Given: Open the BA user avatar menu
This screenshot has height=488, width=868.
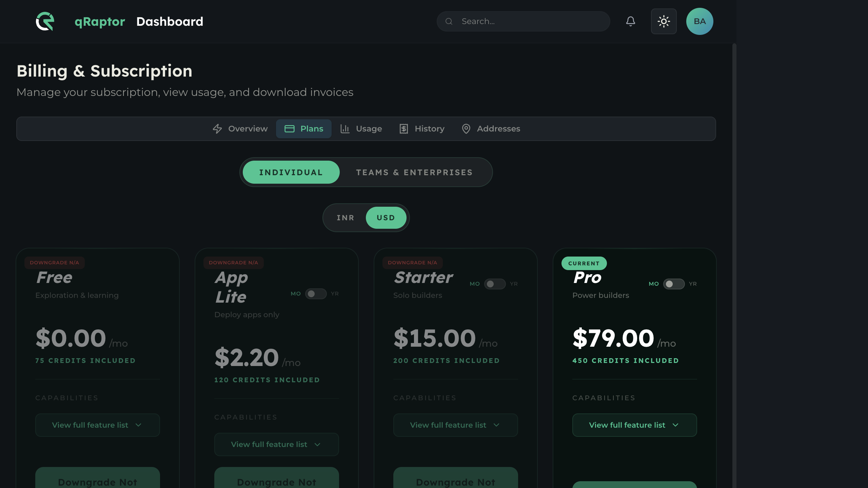Looking at the screenshot, I should 699,21.
